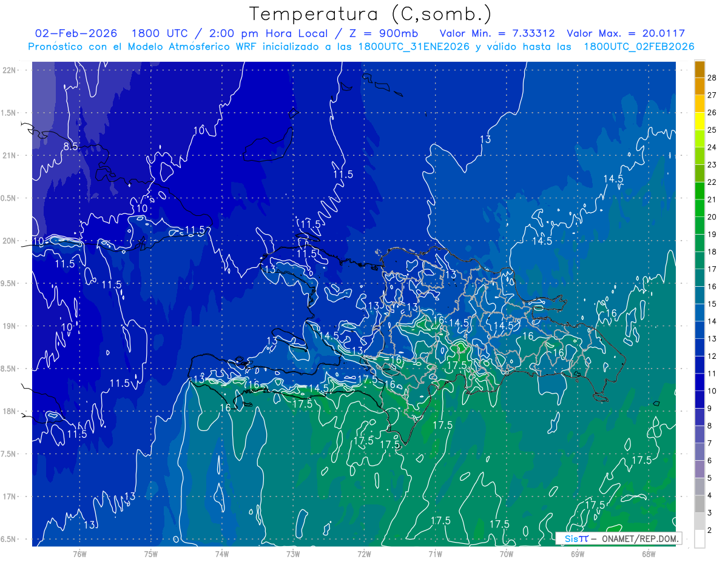Click the colorbar scale label "28"
The width and height of the screenshot is (728, 562).
point(712,78)
